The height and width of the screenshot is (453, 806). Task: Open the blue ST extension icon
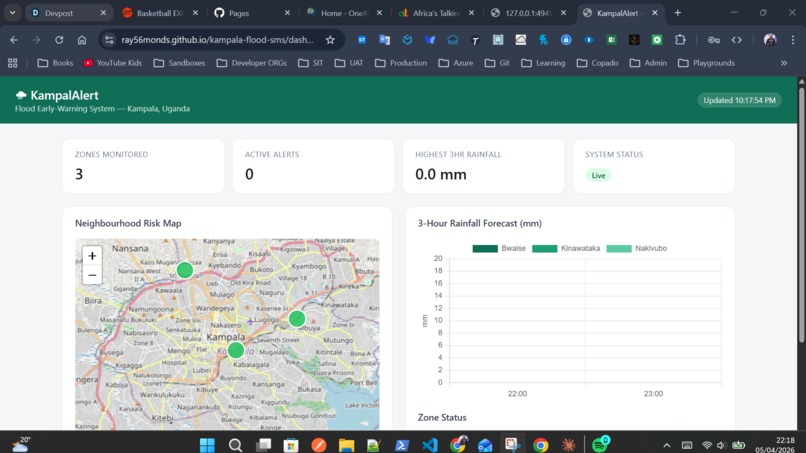(x=362, y=40)
